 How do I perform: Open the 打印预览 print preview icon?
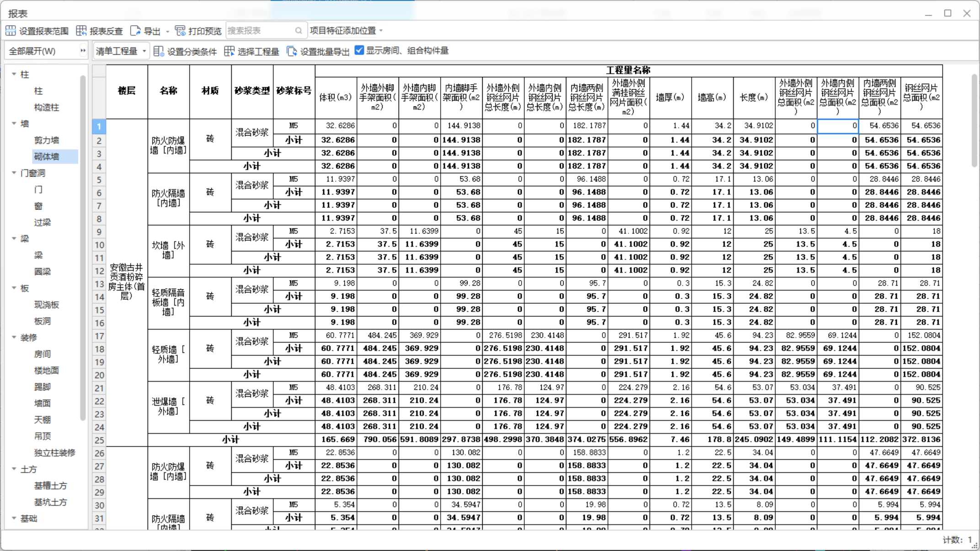pos(180,31)
